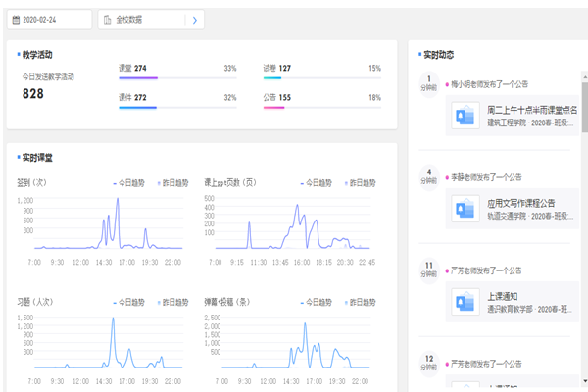This screenshot has height=392, width=588.
Task: Click the building icon beside 全校数据
Action: 107,20
